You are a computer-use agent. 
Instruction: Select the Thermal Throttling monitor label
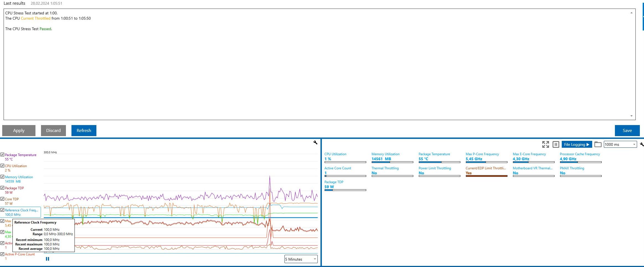pos(385,168)
